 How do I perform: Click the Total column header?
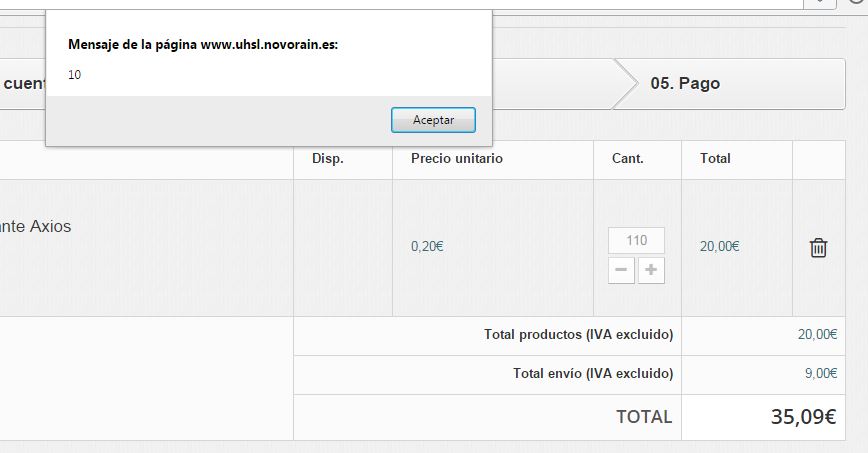715,159
